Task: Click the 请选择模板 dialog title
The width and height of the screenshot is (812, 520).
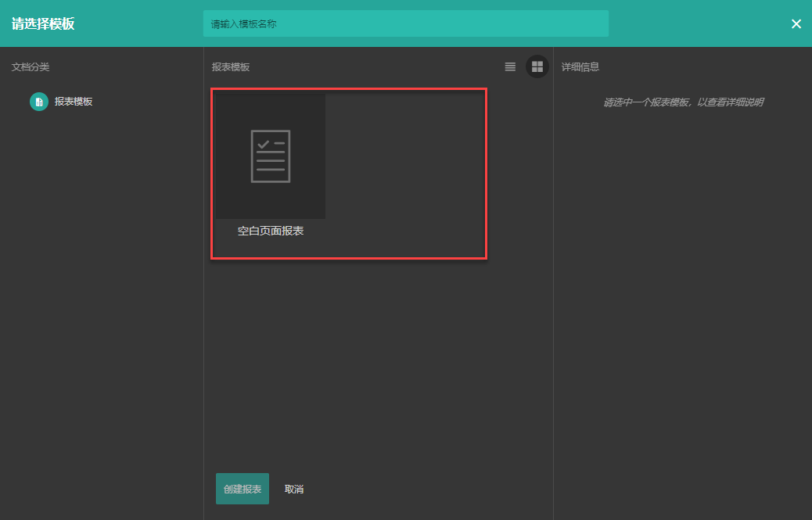Action: [43, 23]
